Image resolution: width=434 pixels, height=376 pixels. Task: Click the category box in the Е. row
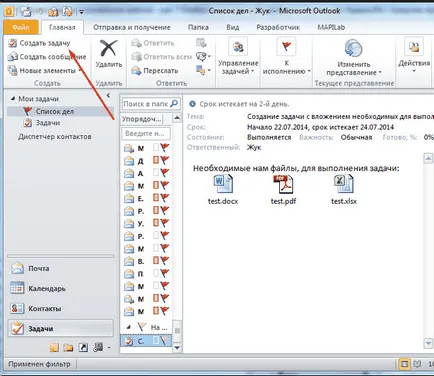click(156, 198)
